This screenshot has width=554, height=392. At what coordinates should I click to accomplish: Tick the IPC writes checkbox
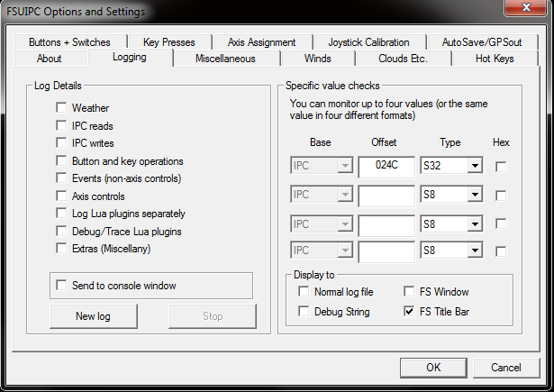61,142
